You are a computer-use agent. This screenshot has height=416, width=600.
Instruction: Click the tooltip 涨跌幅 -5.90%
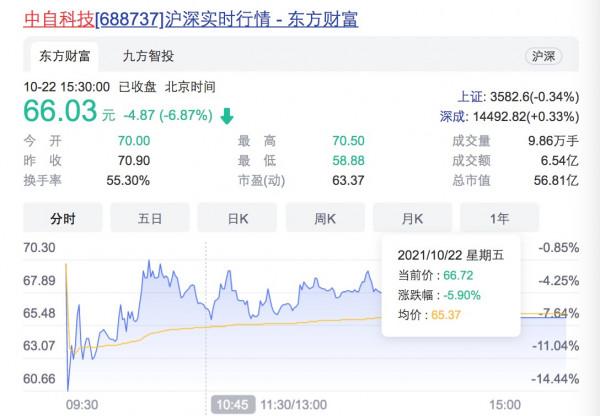click(439, 295)
